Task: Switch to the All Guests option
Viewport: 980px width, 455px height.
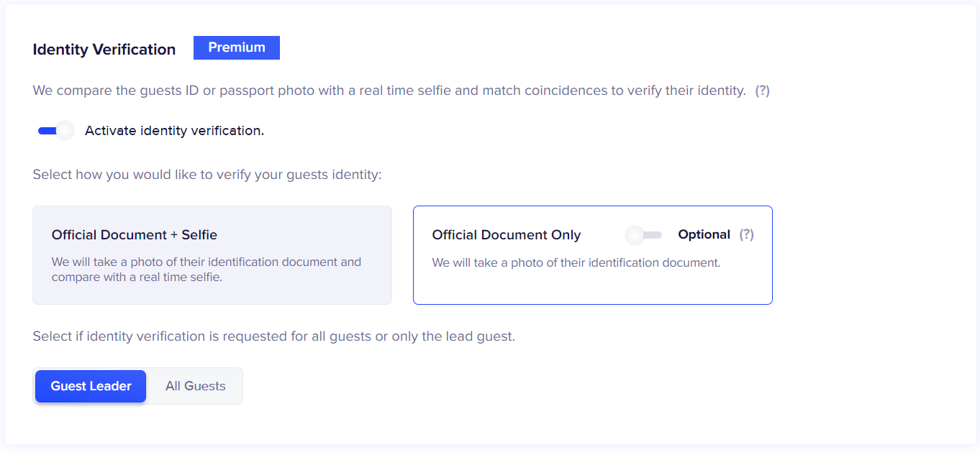Action: pyautogui.click(x=196, y=386)
